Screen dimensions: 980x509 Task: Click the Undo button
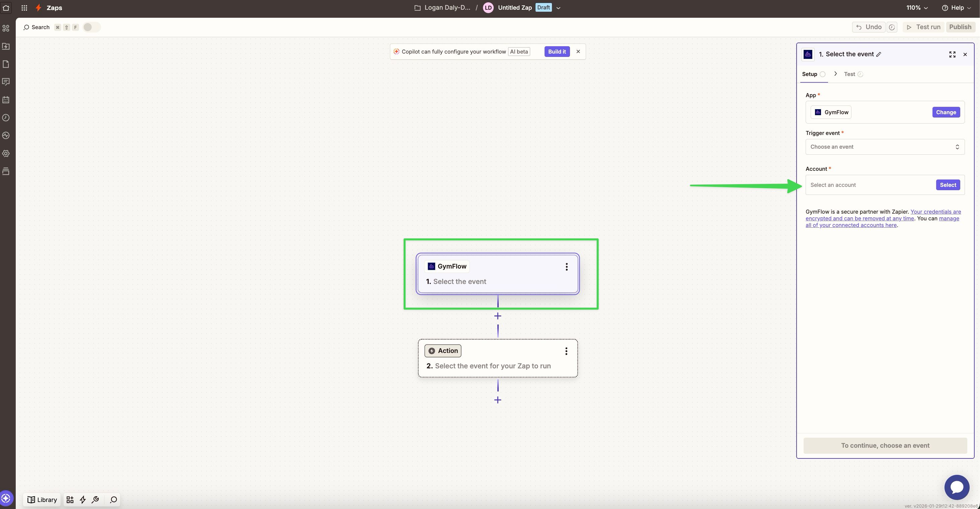(x=869, y=27)
